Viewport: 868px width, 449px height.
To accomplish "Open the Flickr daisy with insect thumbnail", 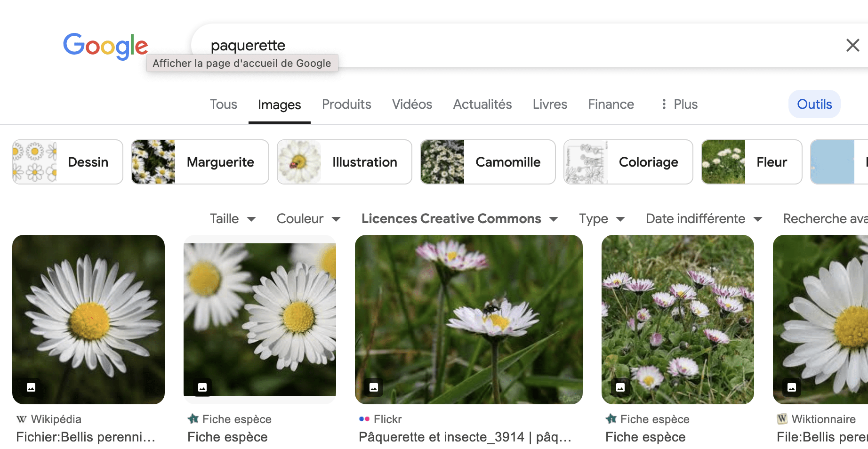I will click(x=469, y=320).
